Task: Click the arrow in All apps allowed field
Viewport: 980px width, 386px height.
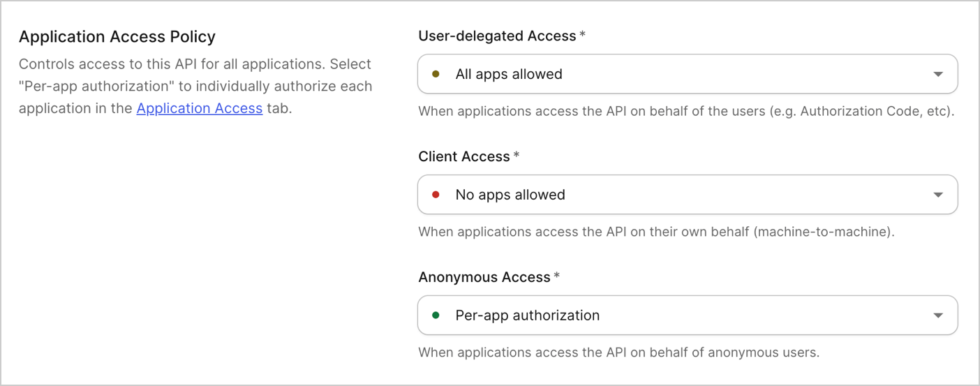Action: 938,74
